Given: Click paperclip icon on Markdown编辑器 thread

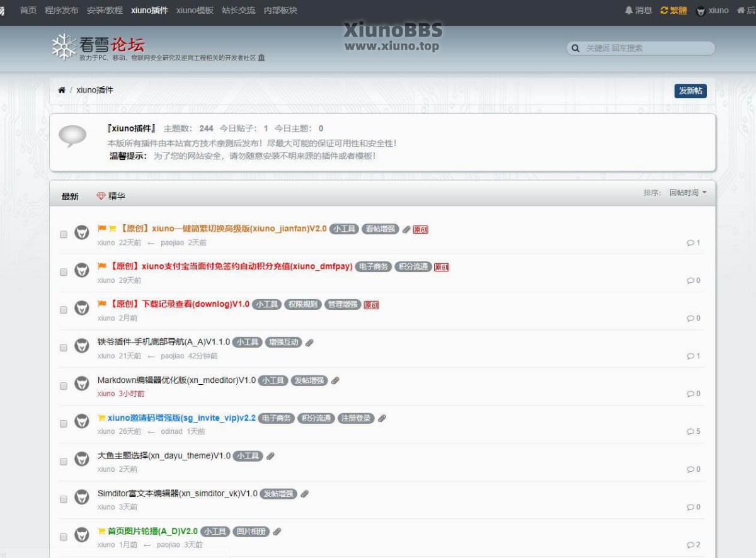Looking at the screenshot, I should coord(335,380).
